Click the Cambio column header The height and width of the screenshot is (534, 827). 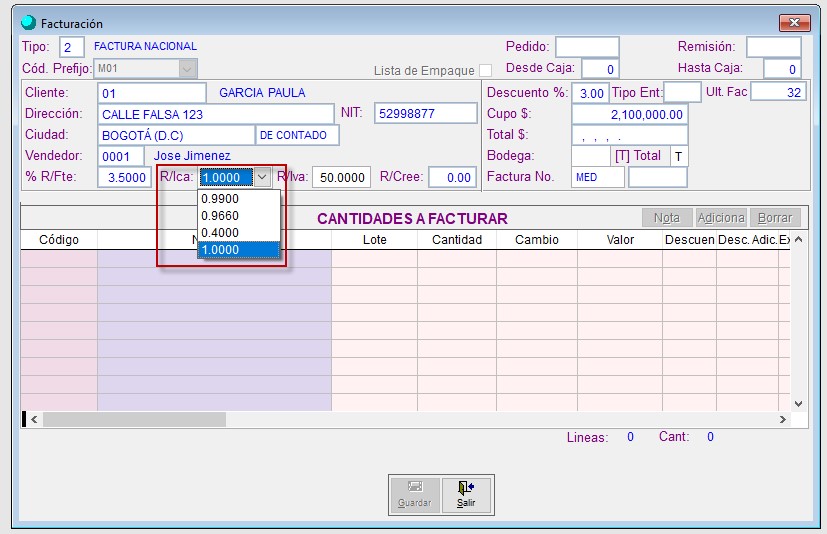coord(537,240)
